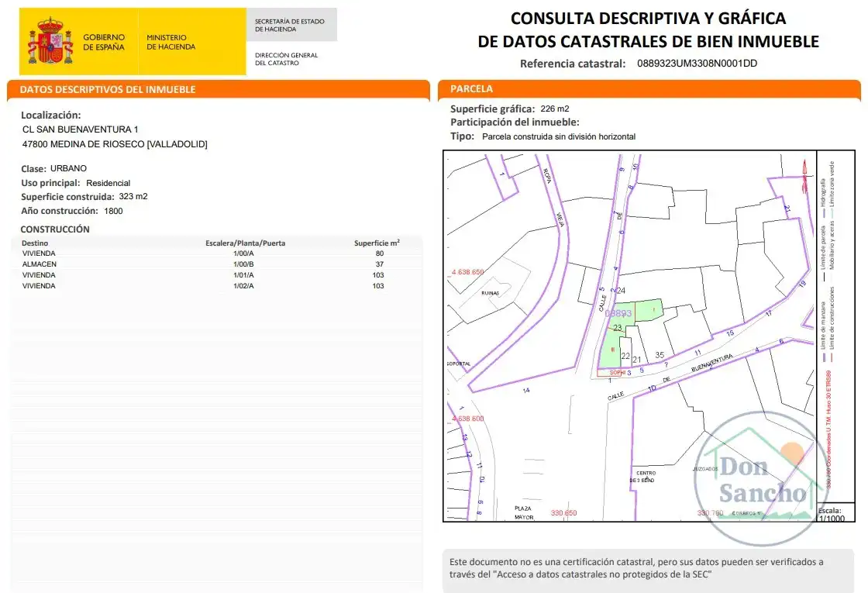868x593 pixels.
Task: Click the Hidrografía legend entry
Action: tap(823, 197)
